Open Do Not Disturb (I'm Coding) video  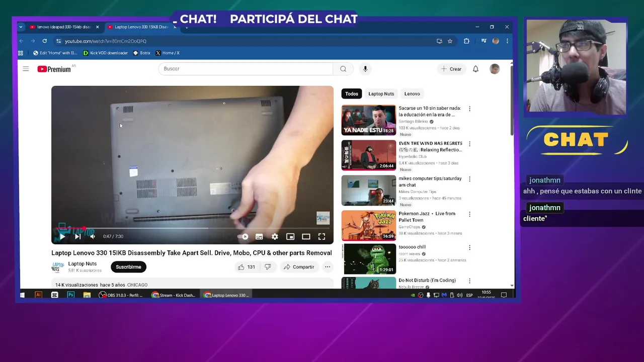pos(427,280)
